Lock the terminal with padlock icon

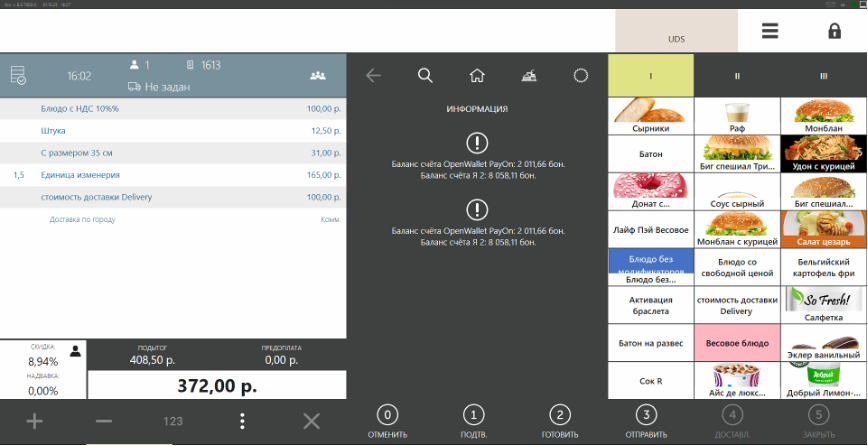(834, 30)
